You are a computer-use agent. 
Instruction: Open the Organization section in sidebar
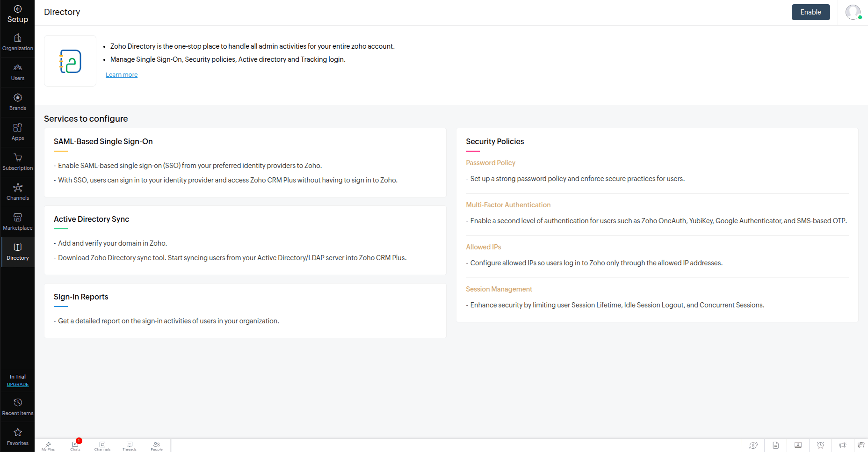[x=18, y=42]
